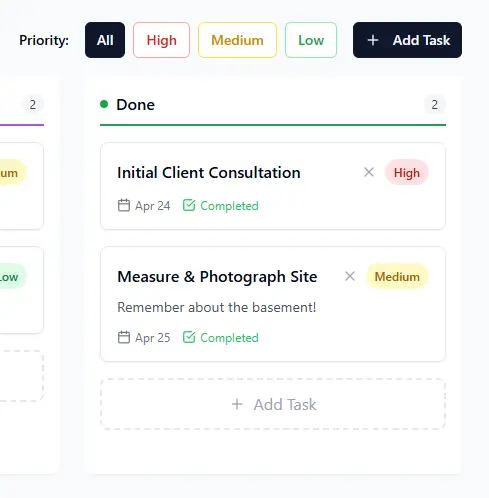Click the plus icon in the dark Add Task button
Image resolution: width=489 pixels, height=498 pixels.
pyautogui.click(x=373, y=40)
